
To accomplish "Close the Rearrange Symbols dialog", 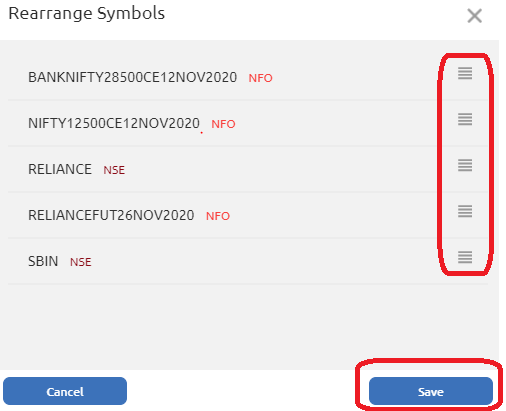I will coord(474,16).
